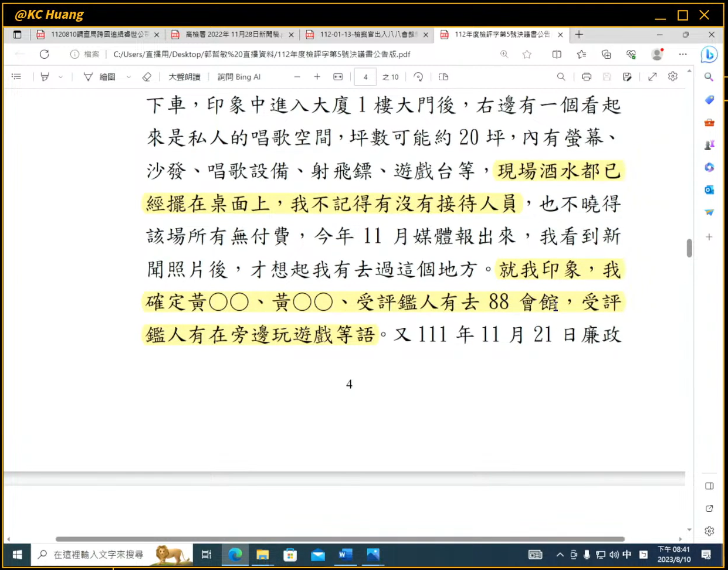
Task: Open the PDF table of contents panel
Action: pos(16,77)
